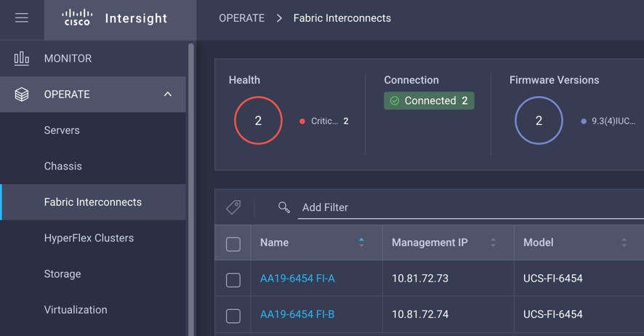
Task: Open MONITOR in the sidebar
Action: coord(93,58)
